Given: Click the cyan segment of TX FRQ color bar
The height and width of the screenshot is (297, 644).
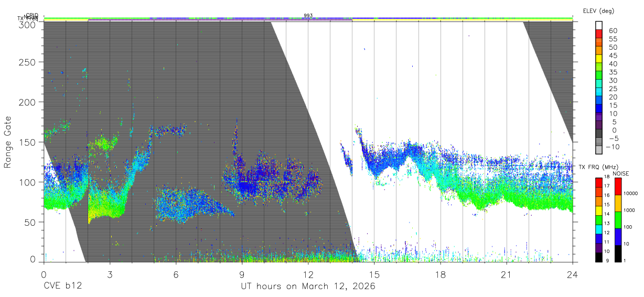Looking at the screenshot, I should 599,228.
